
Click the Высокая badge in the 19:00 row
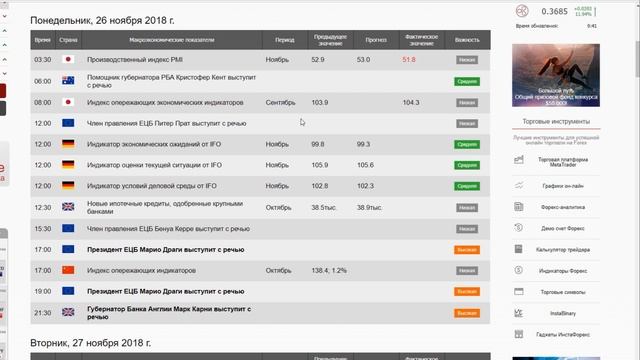pyautogui.click(x=467, y=291)
